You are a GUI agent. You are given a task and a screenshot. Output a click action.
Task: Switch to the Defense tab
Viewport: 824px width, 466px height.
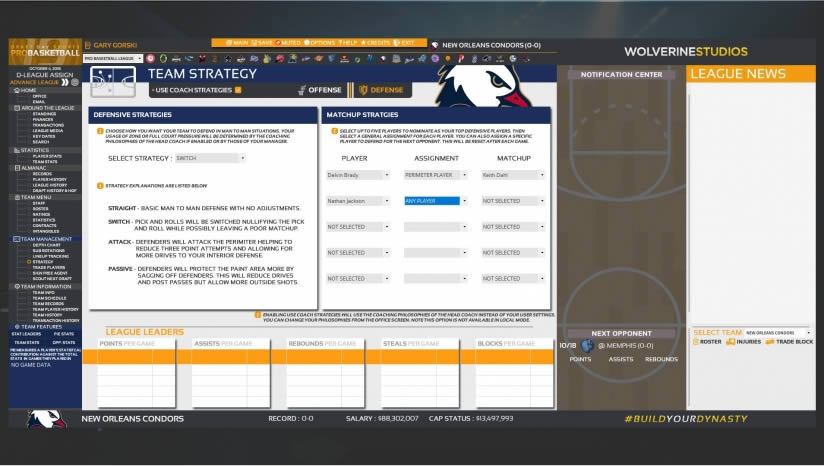[x=381, y=90]
